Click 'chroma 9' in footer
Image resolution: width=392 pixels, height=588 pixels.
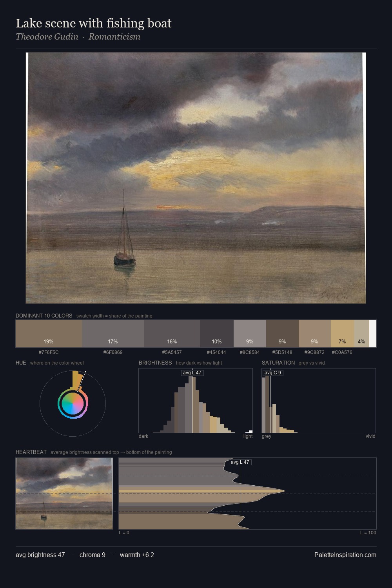click(93, 555)
